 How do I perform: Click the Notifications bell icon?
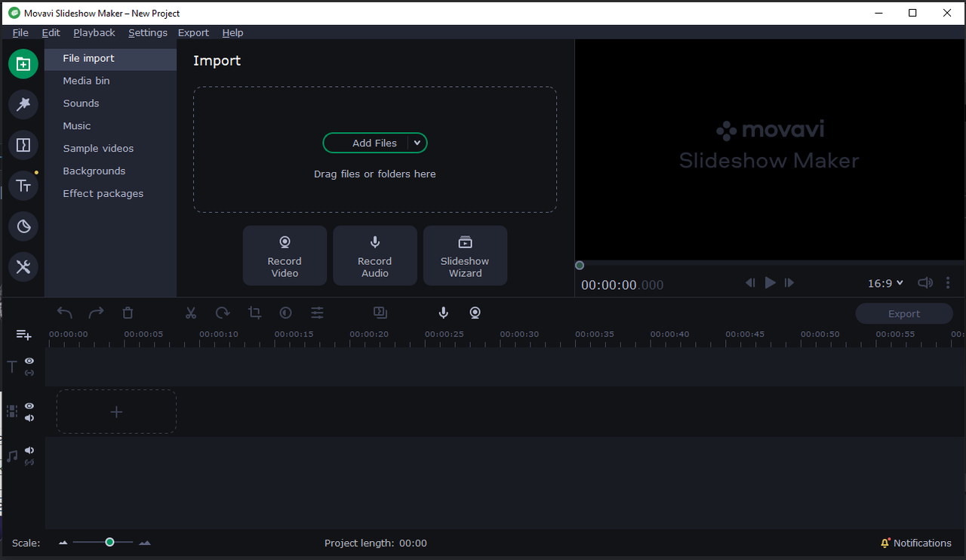pyautogui.click(x=885, y=543)
